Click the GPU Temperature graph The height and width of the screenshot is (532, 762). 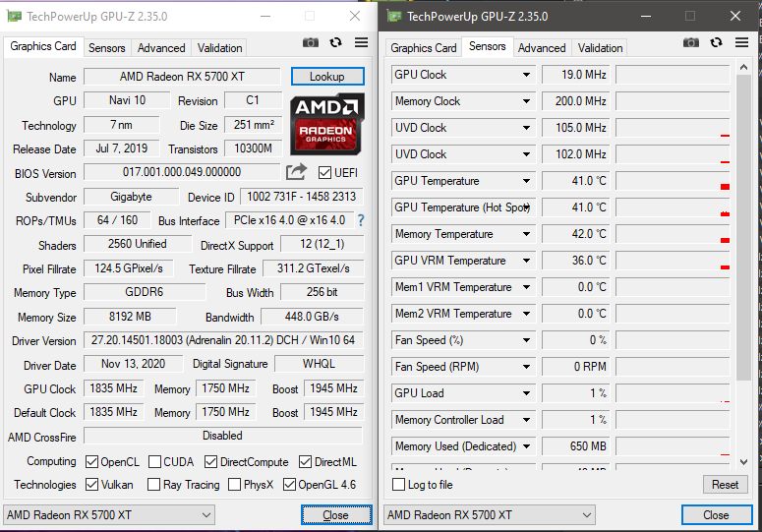[x=673, y=181]
